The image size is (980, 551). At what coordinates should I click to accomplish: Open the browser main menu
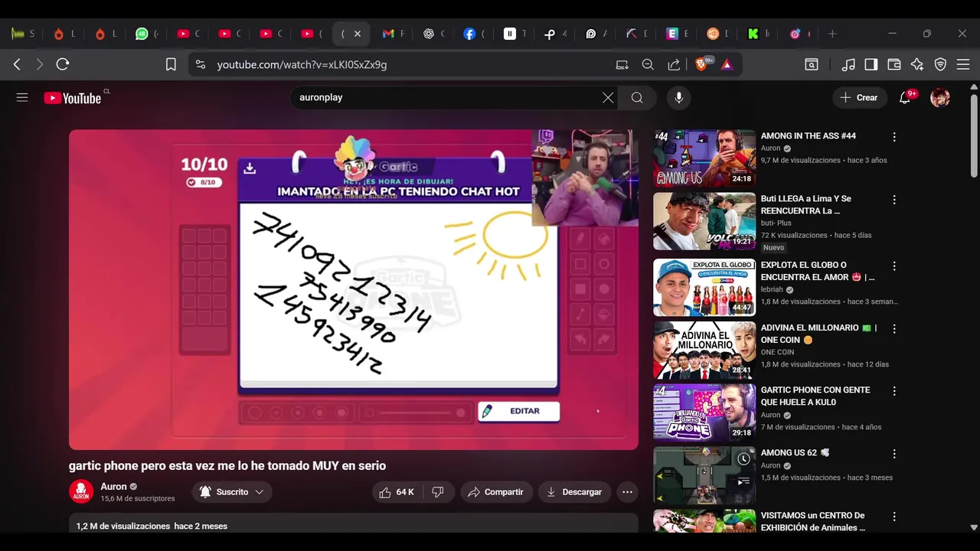(x=963, y=65)
